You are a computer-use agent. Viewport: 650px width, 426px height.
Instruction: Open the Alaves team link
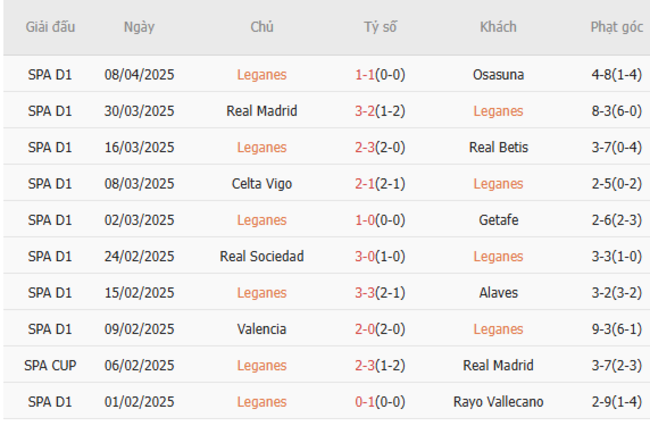click(x=498, y=293)
